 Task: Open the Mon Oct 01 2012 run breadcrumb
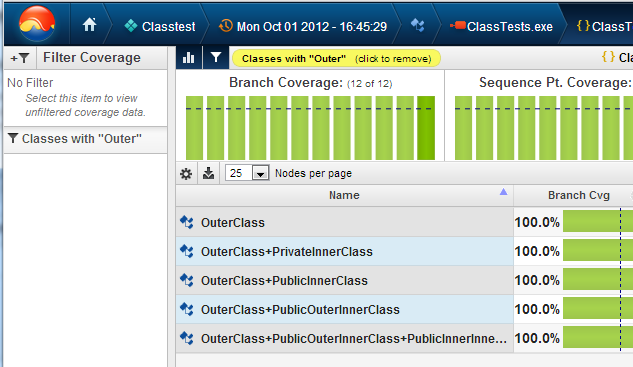tap(303, 27)
